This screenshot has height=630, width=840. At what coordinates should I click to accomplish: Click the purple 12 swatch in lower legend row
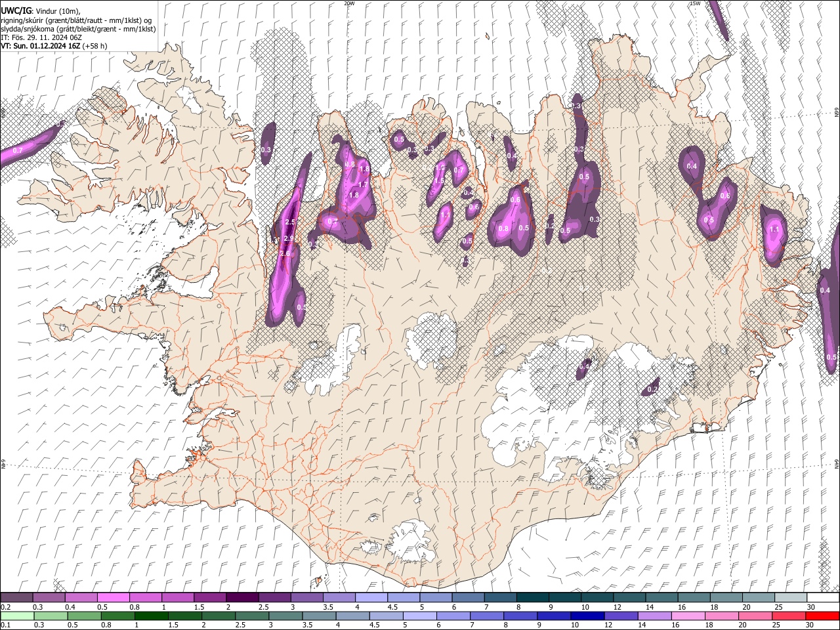coord(621,616)
